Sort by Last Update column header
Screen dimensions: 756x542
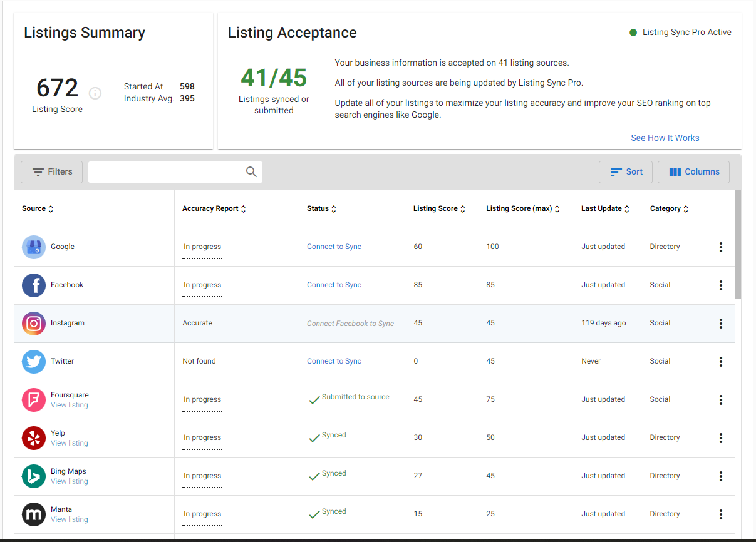(x=605, y=209)
